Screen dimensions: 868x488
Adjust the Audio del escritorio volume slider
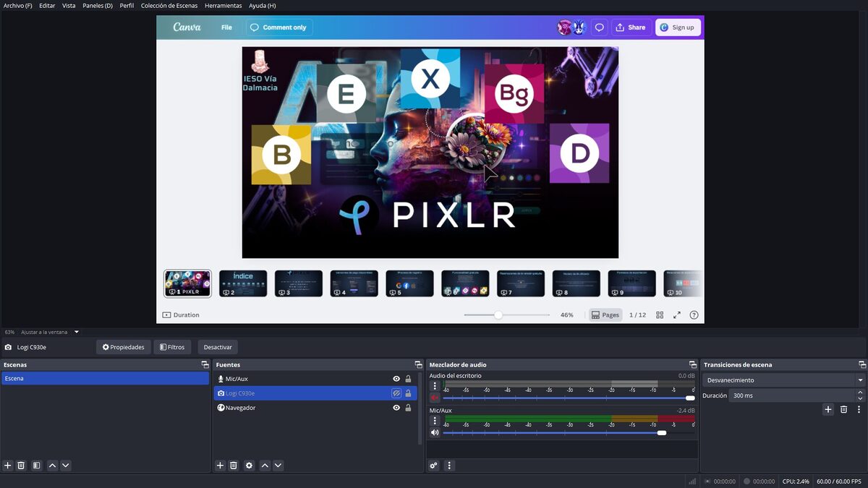coord(569,398)
